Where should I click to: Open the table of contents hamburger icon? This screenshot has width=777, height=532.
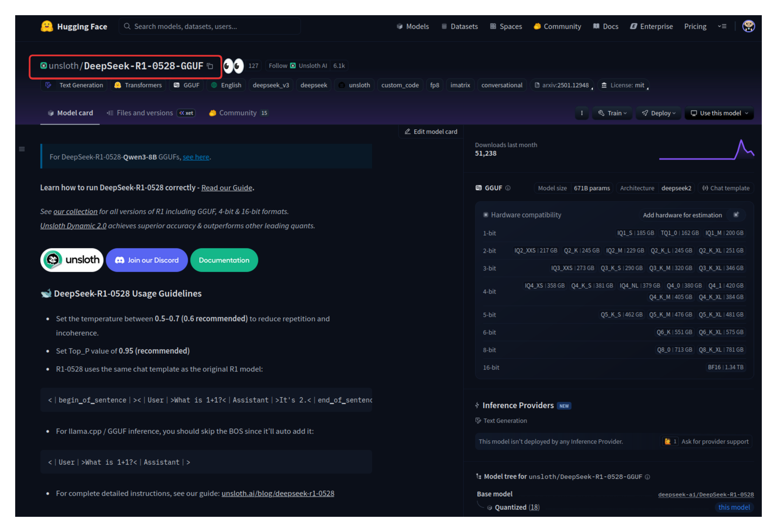22,149
